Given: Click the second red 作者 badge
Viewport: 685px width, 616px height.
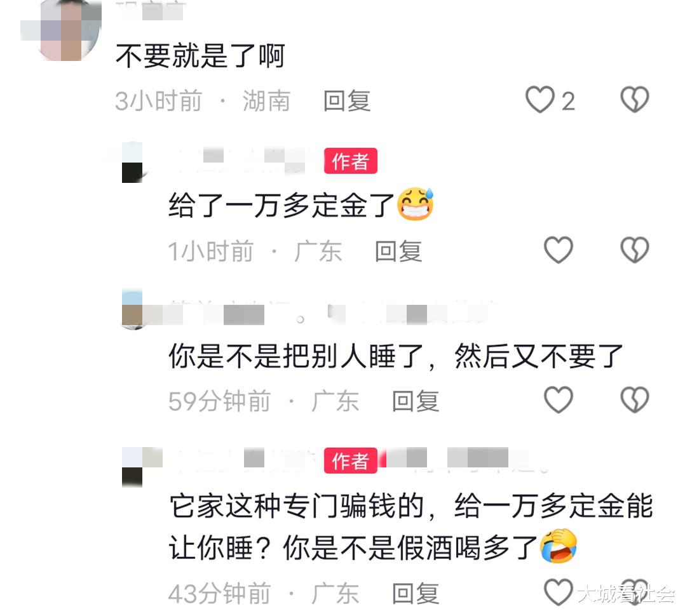Looking at the screenshot, I should tap(350, 460).
